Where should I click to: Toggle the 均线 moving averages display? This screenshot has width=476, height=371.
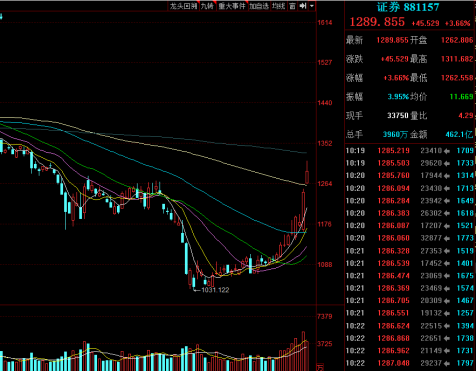point(278,6)
